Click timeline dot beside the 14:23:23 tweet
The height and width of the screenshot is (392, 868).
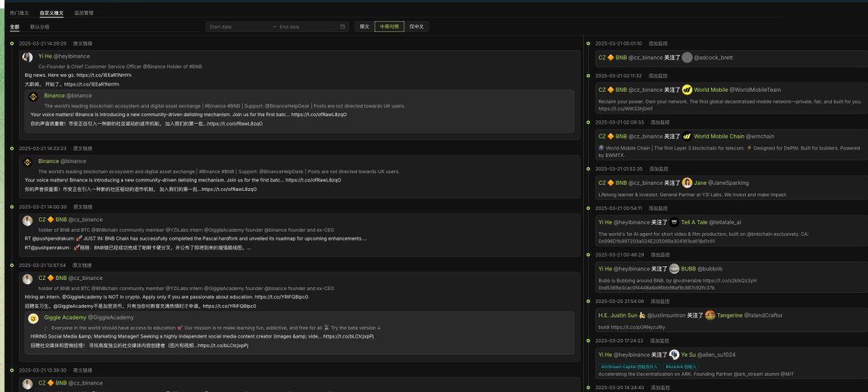pos(12,148)
